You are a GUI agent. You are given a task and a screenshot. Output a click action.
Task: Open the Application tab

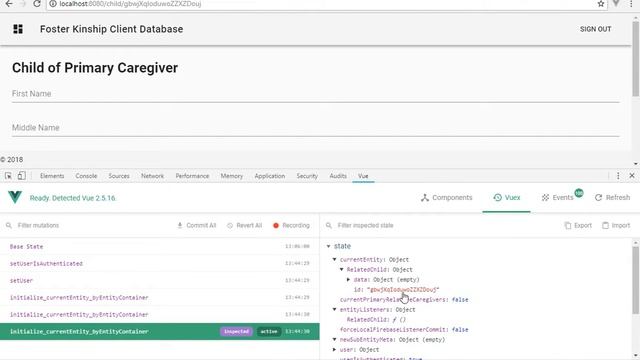click(269, 176)
